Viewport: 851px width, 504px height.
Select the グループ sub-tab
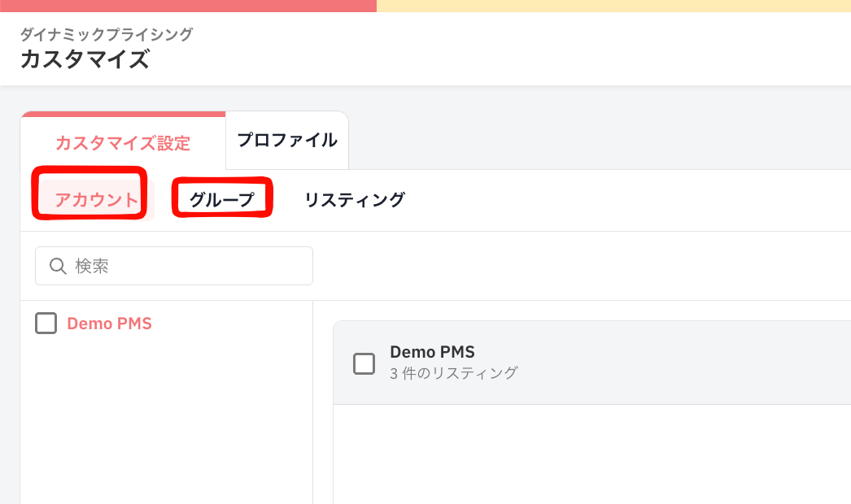click(221, 200)
